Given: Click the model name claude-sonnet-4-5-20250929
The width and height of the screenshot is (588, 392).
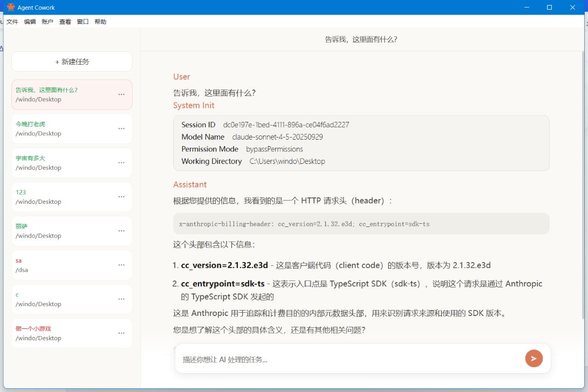Looking at the screenshot, I should coord(277,137).
